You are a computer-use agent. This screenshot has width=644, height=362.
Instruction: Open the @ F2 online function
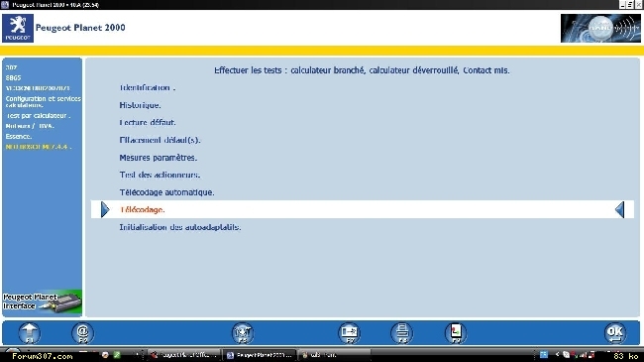tap(83, 333)
